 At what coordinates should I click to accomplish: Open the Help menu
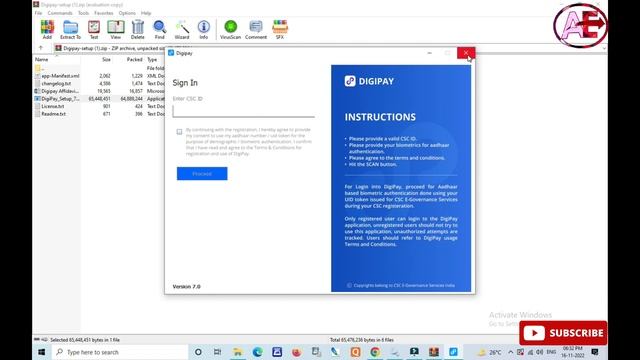[146, 13]
